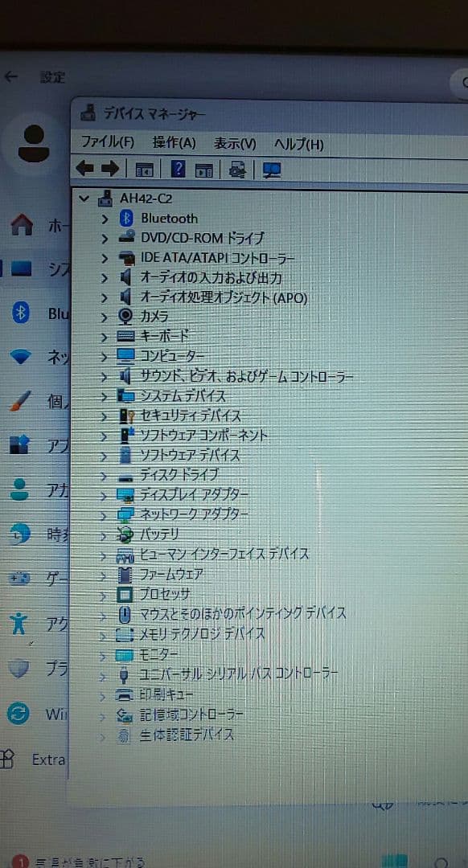Expand the キーボード category chevron
This screenshot has height=868, width=468.
click(104, 337)
